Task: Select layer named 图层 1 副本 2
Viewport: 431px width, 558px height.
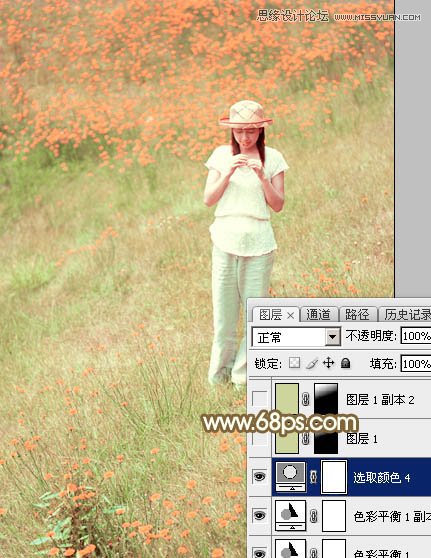Action: [380, 400]
